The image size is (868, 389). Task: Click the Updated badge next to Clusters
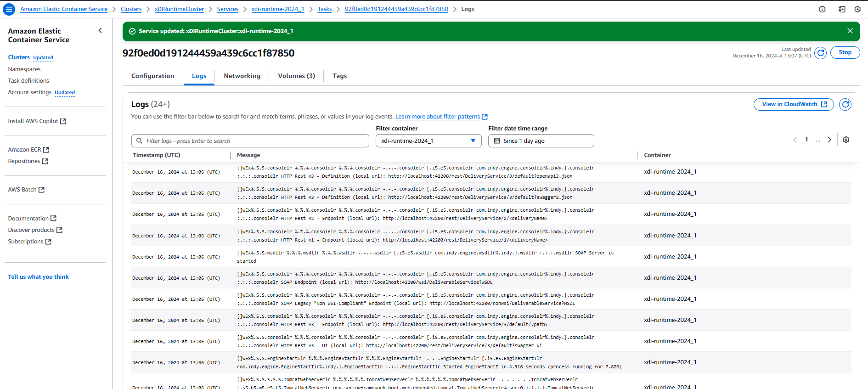(x=43, y=58)
